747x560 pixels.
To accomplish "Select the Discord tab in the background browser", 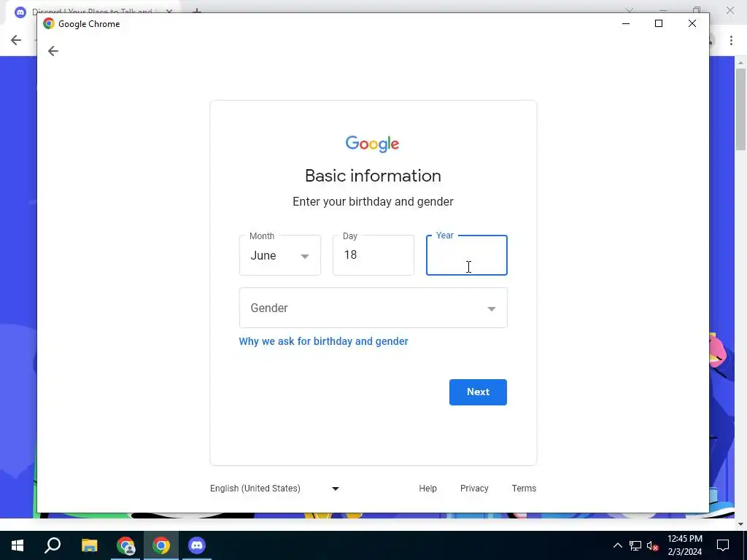I will (x=90, y=11).
